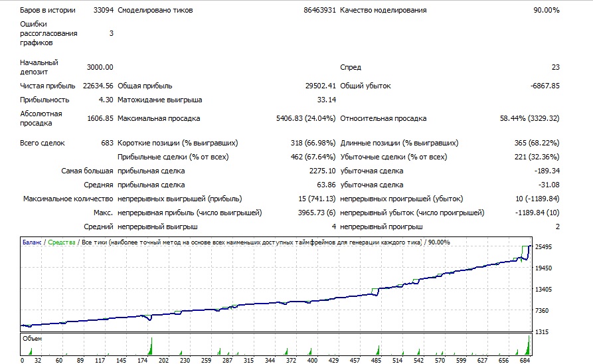Click the expected payoff value 33.14
Viewport: 593px width, 364px height.
pos(326,100)
